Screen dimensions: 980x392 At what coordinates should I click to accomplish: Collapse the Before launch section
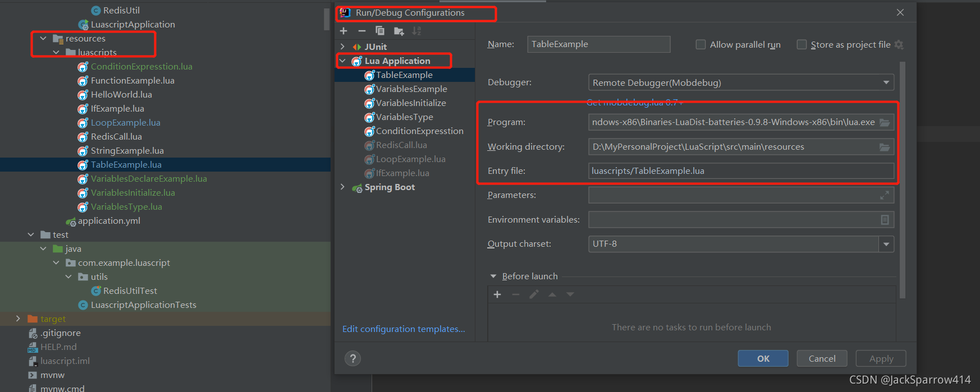493,276
